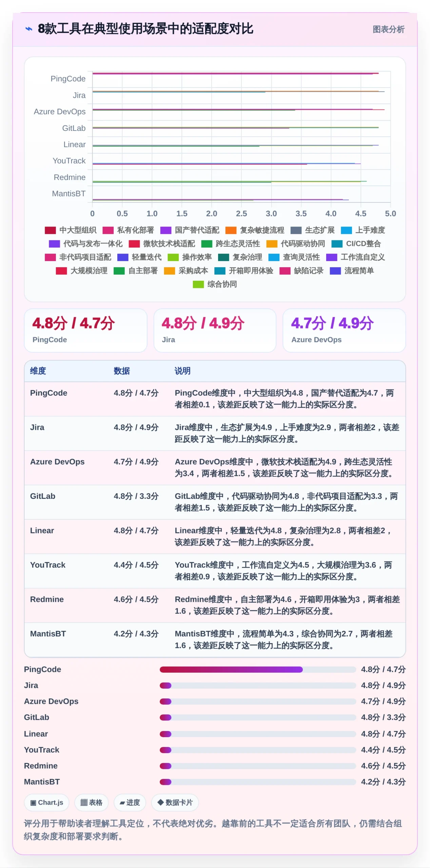Click the blue logo icon beside the title
The height and width of the screenshot is (868, 430).
click(x=29, y=29)
